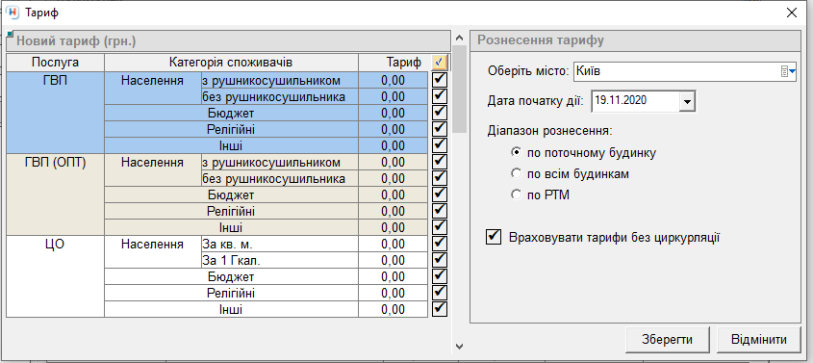813x363 pixels.
Task: Select по РТМ radio option
Action: [516, 195]
